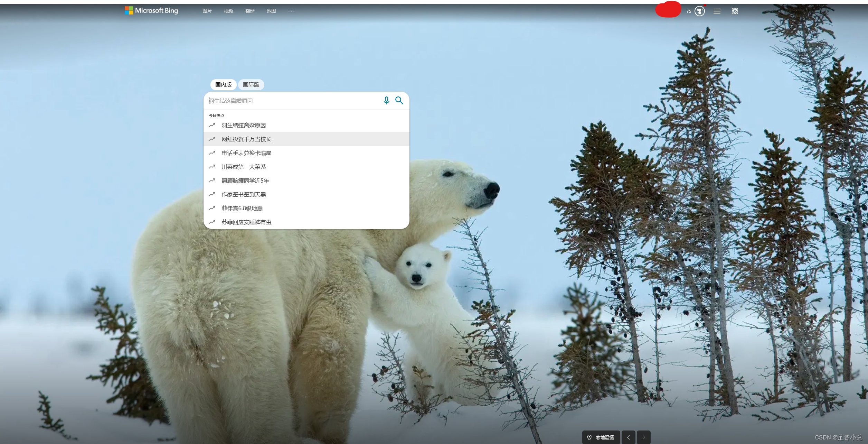Switch to 国内版 search mode

click(223, 85)
